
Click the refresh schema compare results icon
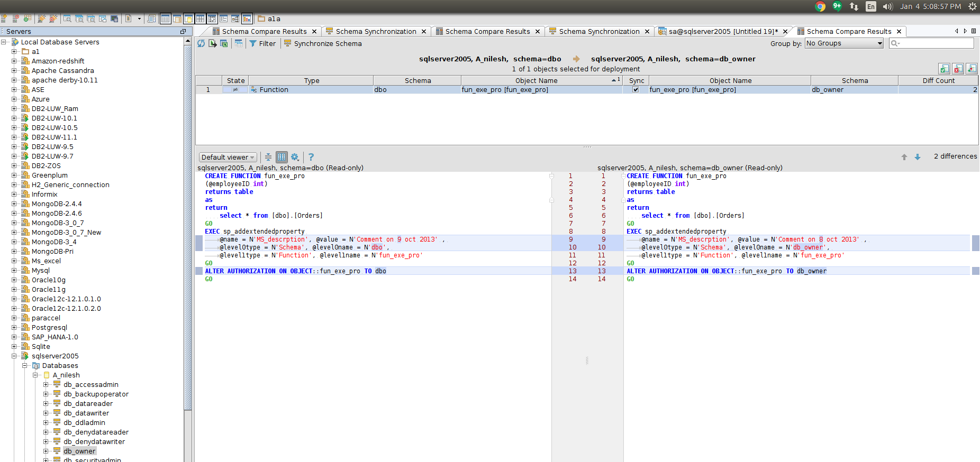click(x=201, y=43)
